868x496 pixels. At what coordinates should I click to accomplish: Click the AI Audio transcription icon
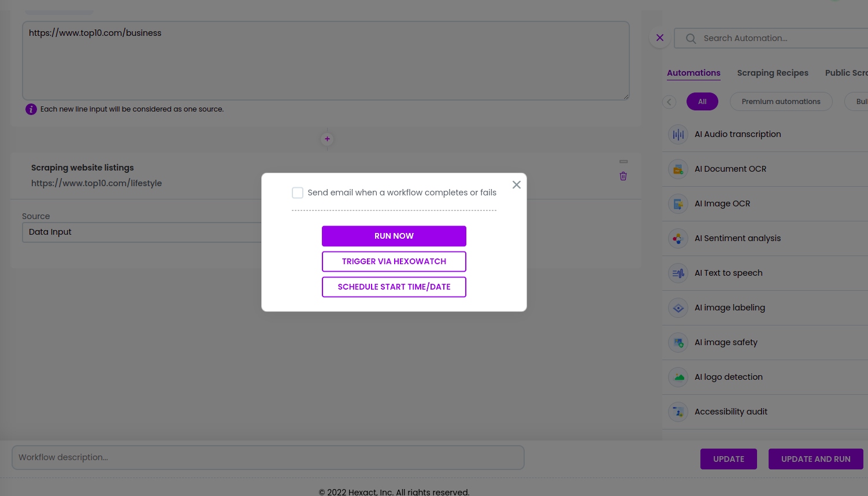(x=678, y=134)
